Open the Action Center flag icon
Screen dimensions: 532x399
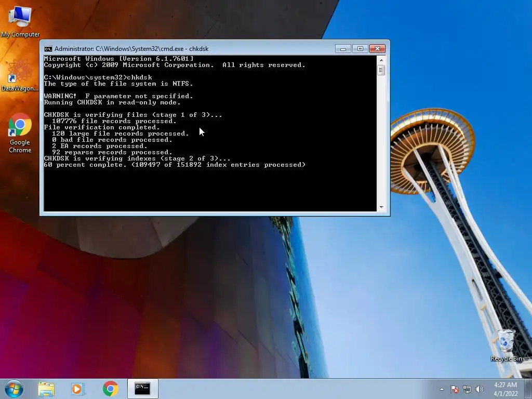454,389
